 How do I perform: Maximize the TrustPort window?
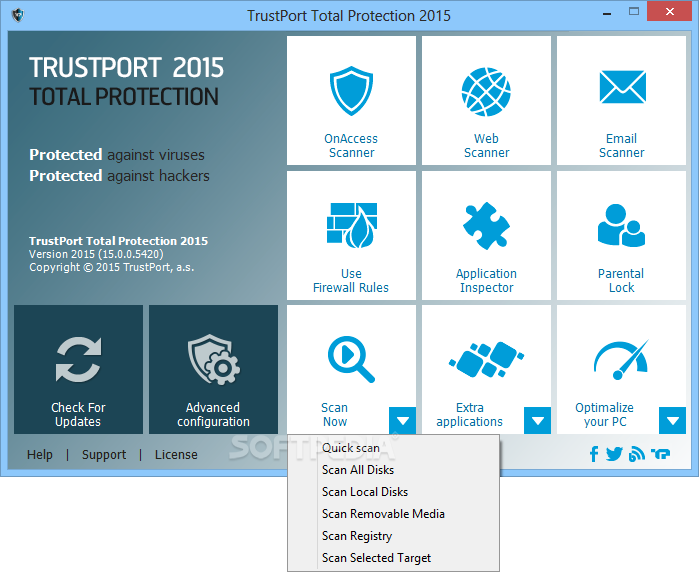[x=634, y=12]
